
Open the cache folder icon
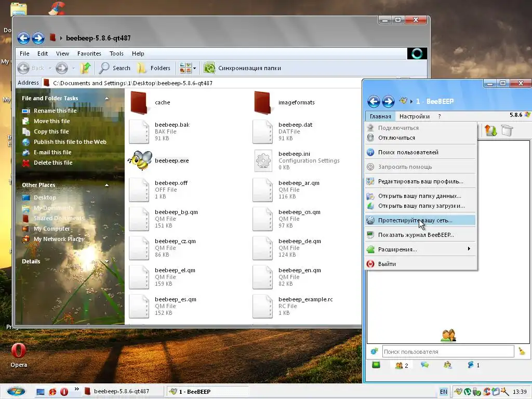(x=139, y=102)
